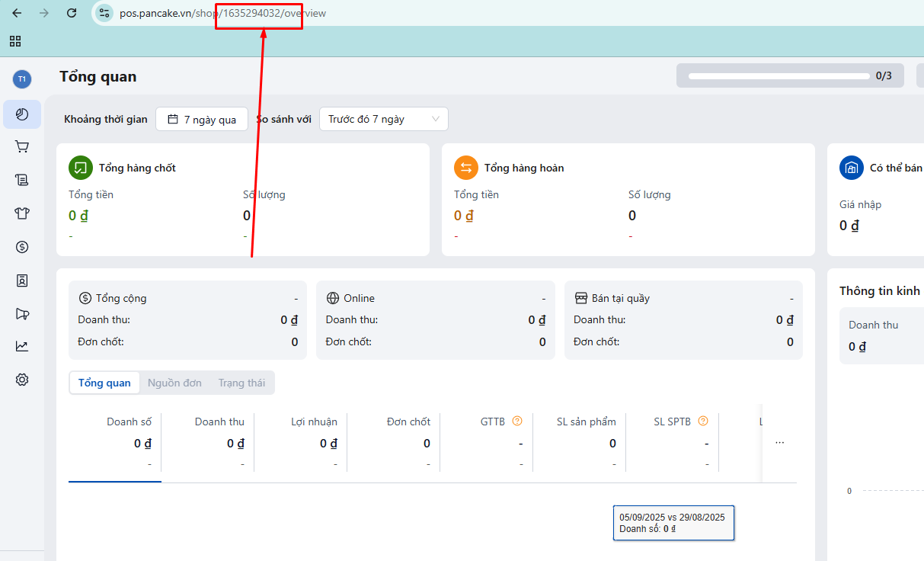Screen dimensions: 924x561
Task: Select the Doanh thu metric column
Action: [x=207, y=443]
